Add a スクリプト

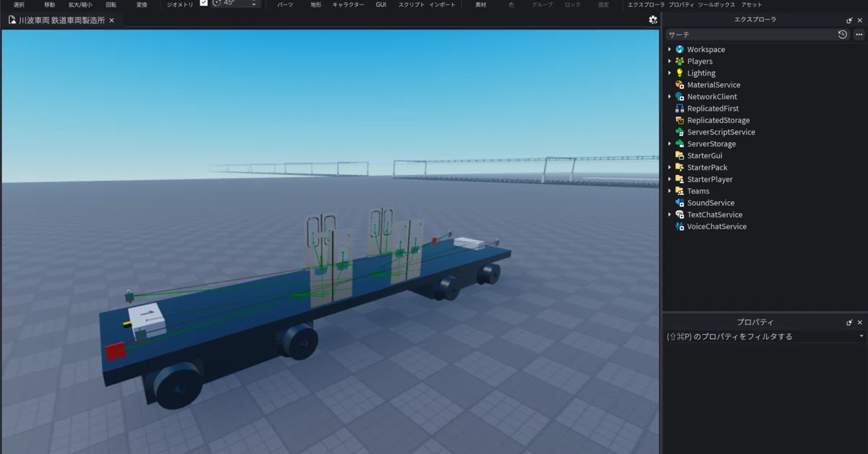click(x=411, y=4)
